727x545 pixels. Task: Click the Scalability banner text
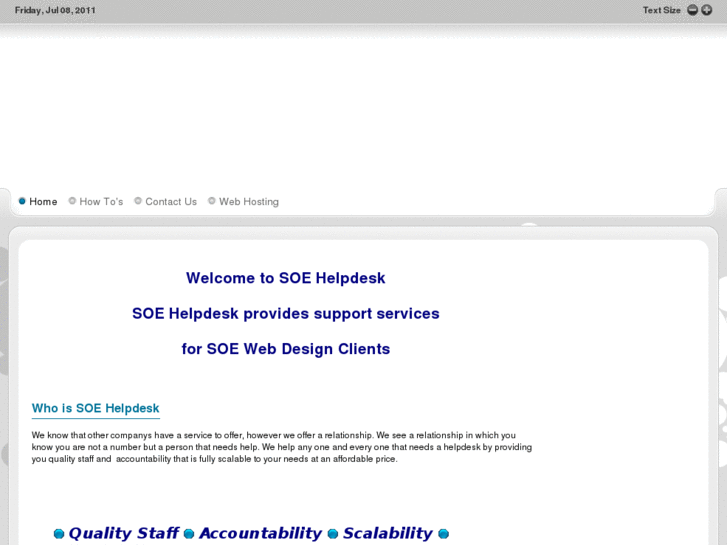point(388,533)
